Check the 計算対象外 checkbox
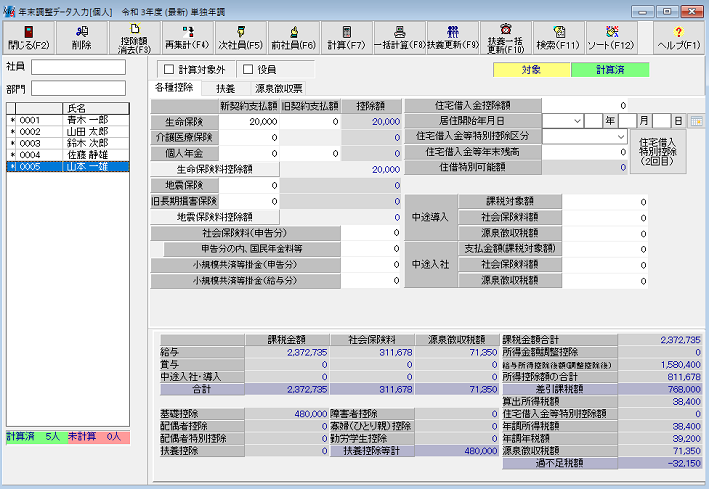Screen dimensions: 709x489 (169, 69)
